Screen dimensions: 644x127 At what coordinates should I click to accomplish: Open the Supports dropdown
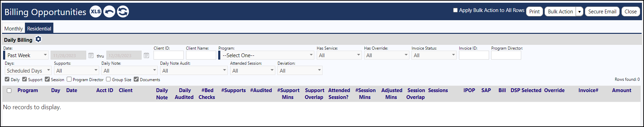pyautogui.click(x=77, y=71)
